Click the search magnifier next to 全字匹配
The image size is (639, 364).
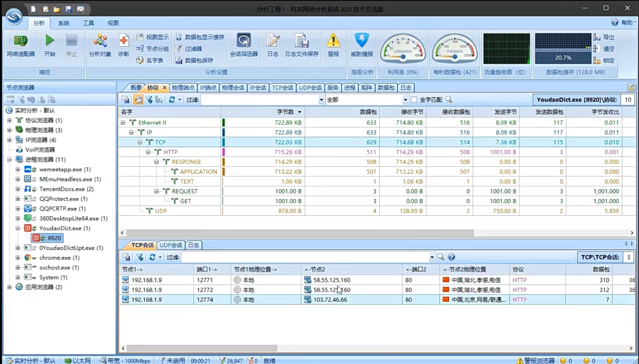pos(449,100)
